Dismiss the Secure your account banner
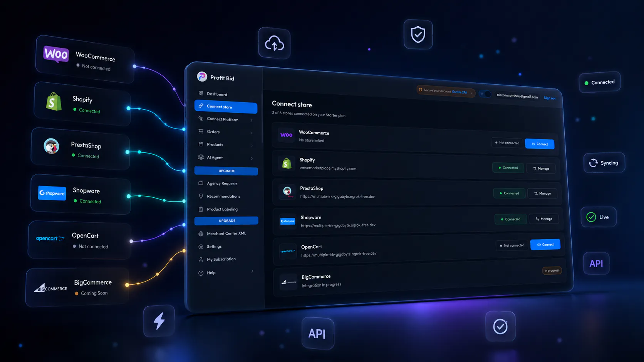Image resolution: width=644 pixels, height=362 pixels. point(471,93)
